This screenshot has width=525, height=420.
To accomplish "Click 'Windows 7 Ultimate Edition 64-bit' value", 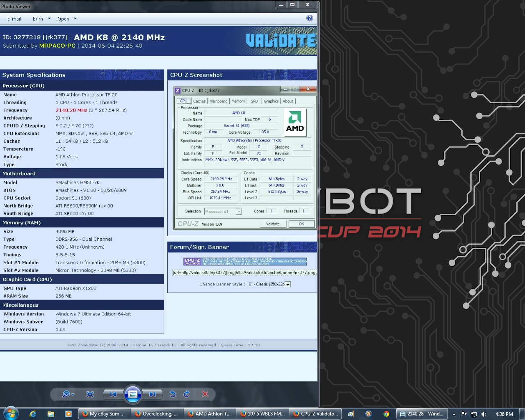I will (x=94, y=314).
